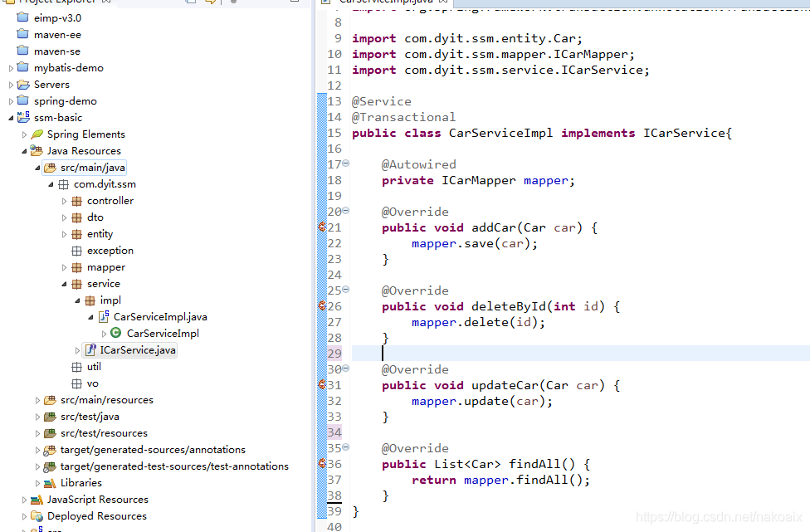
Task: Click the Java Resources icon
Action: [37, 151]
